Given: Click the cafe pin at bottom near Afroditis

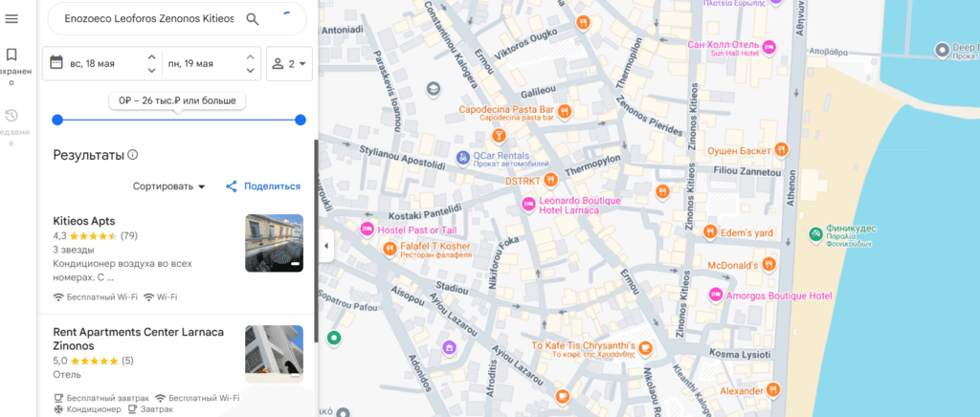Looking at the screenshot, I should tap(563, 396).
